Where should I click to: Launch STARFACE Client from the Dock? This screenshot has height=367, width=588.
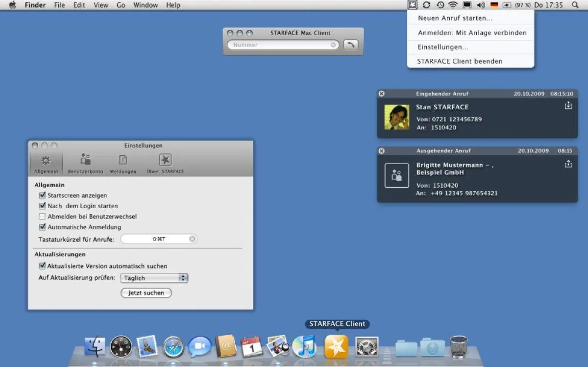point(336,346)
